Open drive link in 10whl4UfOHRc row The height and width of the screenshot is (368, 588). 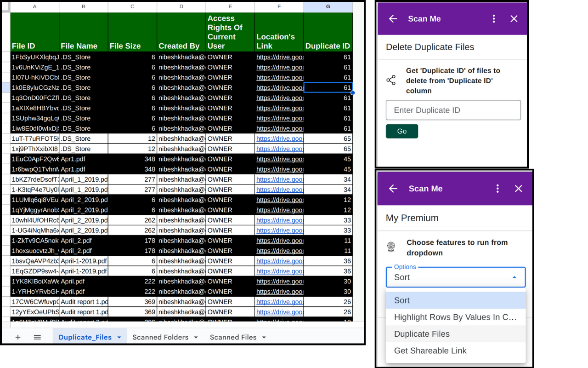point(280,220)
